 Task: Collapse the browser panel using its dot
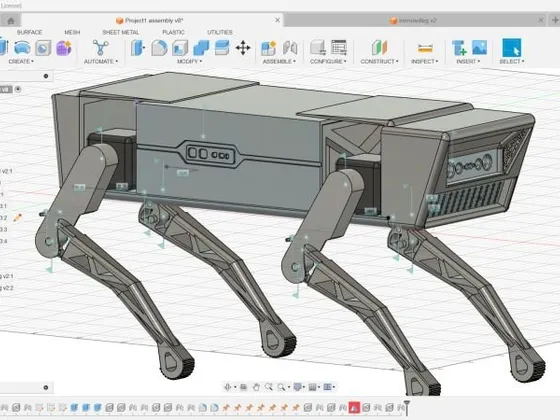pyautogui.click(x=46, y=76)
